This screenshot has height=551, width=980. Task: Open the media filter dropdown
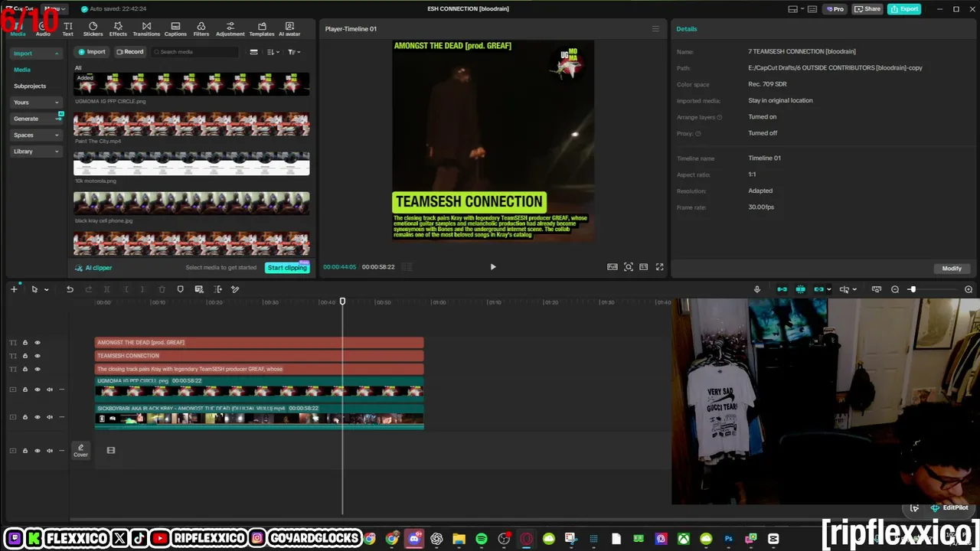pyautogui.click(x=293, y=52)
